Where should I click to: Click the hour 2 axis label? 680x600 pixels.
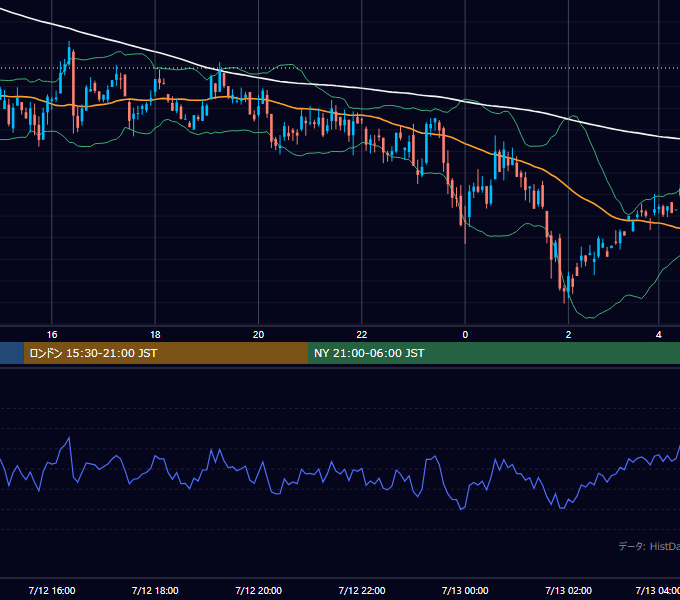(x=569, y=335)
